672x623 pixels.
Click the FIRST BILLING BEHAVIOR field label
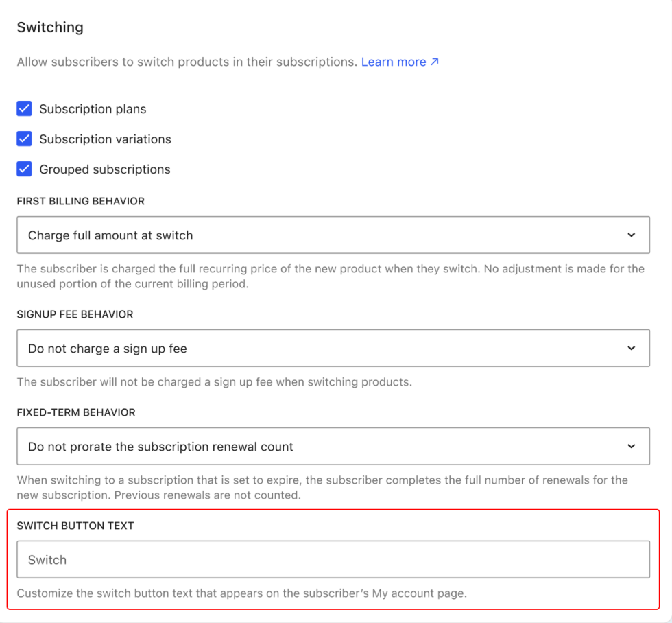(81, 201)
